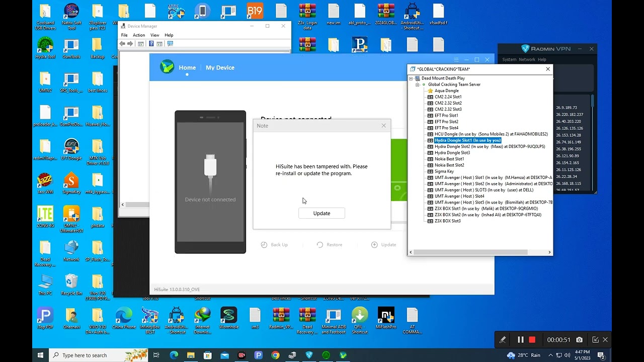Viewport: 644px width, 362px height.
Task: Open Windows Start menu
Action: [x=40, y=355]
